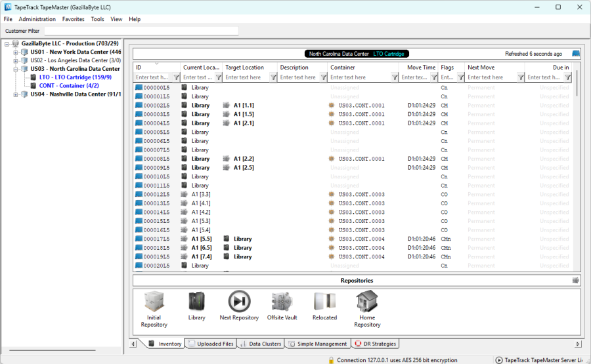Switch to the DR Strategies tab

(x=376, y=344)
